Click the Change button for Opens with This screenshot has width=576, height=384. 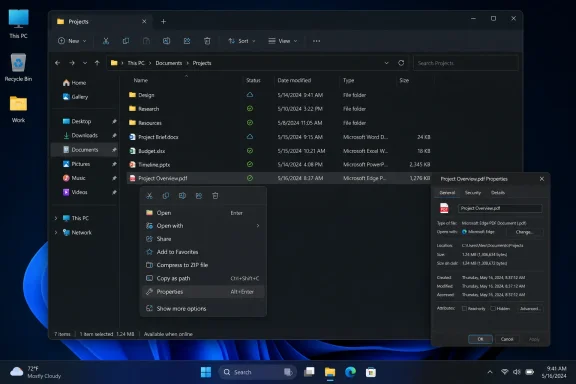(x=524, y=232)
